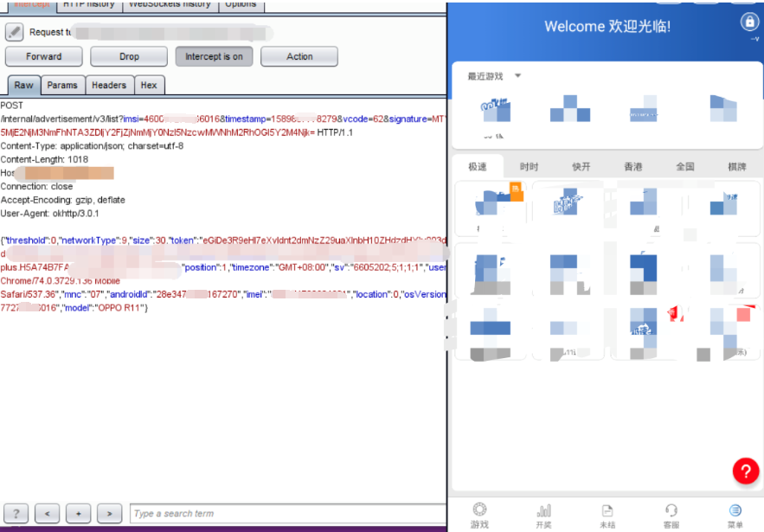The image size is (764, 532).
Task: Click the question mark search help button
Action: point(16,514)
